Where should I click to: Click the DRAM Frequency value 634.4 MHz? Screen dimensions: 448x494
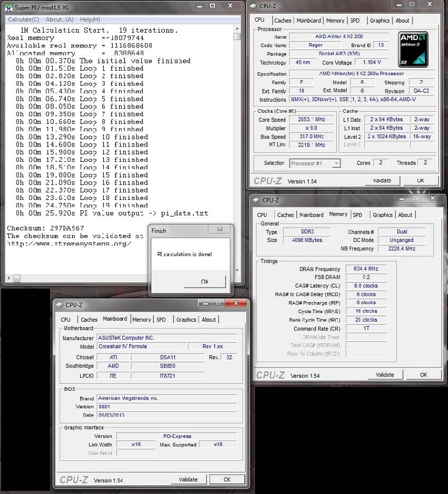coord(365,269)
